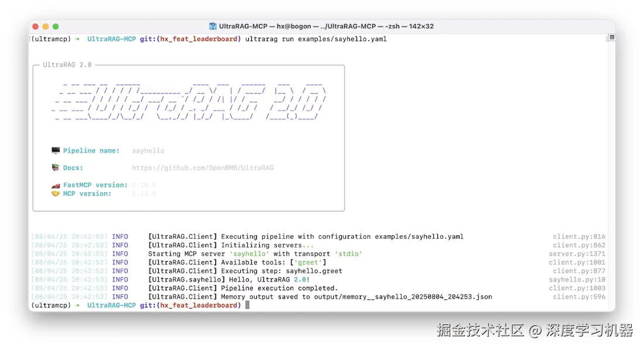Viewport: 644px width, 349px height.
Task: Click the log line 'Executing step: sayhello.greet'
Action: coord(245,271)
